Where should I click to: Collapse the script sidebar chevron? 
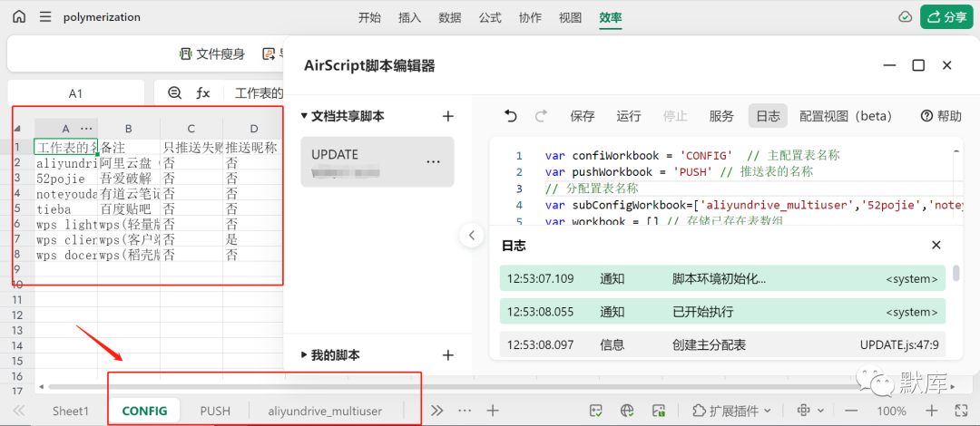coord(472,236)
